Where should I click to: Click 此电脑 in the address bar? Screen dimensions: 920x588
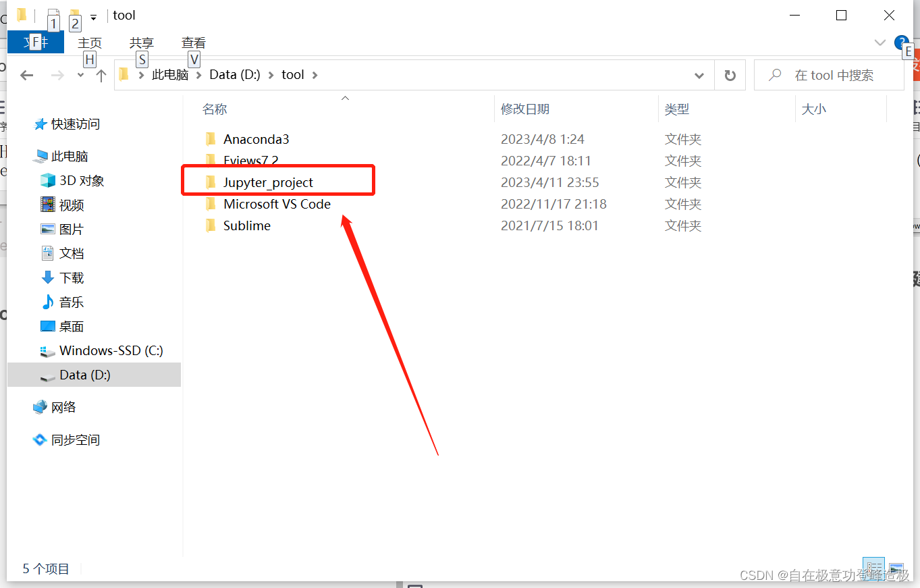point(170,74)
